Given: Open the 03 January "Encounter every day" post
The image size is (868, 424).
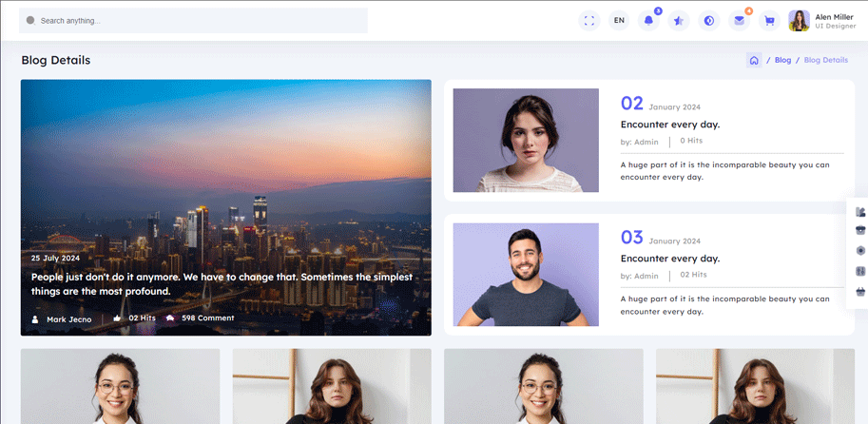Looking at the screenshot, I should tap(669, 259).
